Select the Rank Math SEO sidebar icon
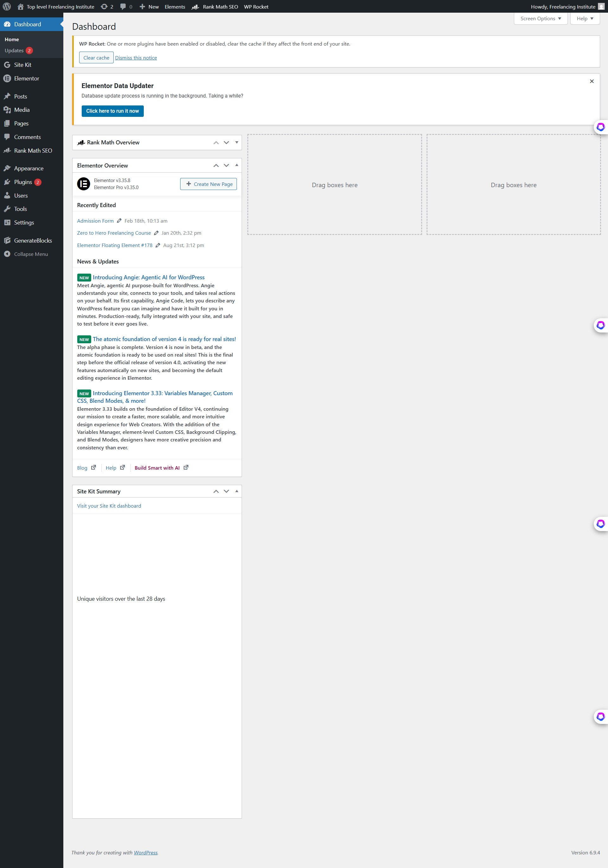Image resolution: width=608 pixels, height=868 pixels. click(8, 150)
